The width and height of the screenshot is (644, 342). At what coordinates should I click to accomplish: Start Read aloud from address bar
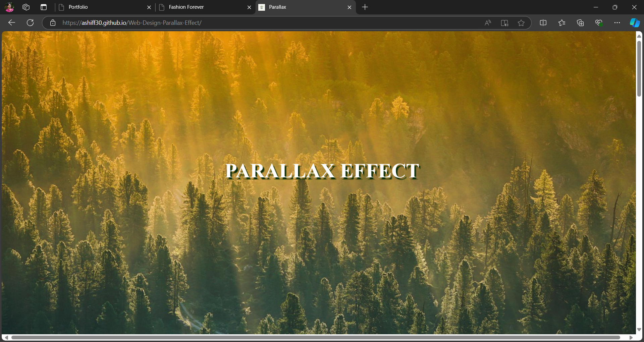(488, 23)
